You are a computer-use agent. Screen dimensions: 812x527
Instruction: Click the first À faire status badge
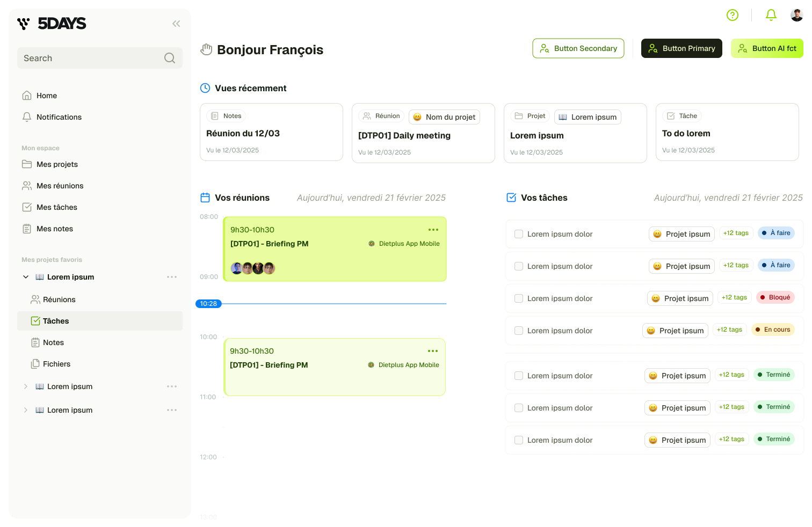776,233
